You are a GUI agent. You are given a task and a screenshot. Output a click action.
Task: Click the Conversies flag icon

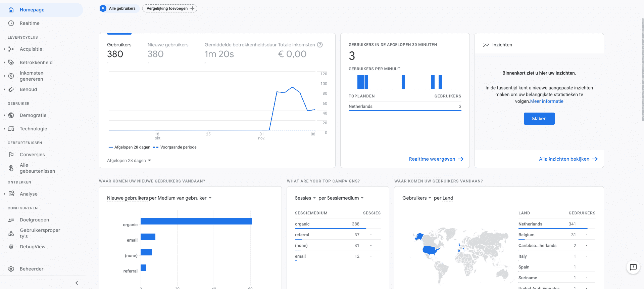[11, 155]
